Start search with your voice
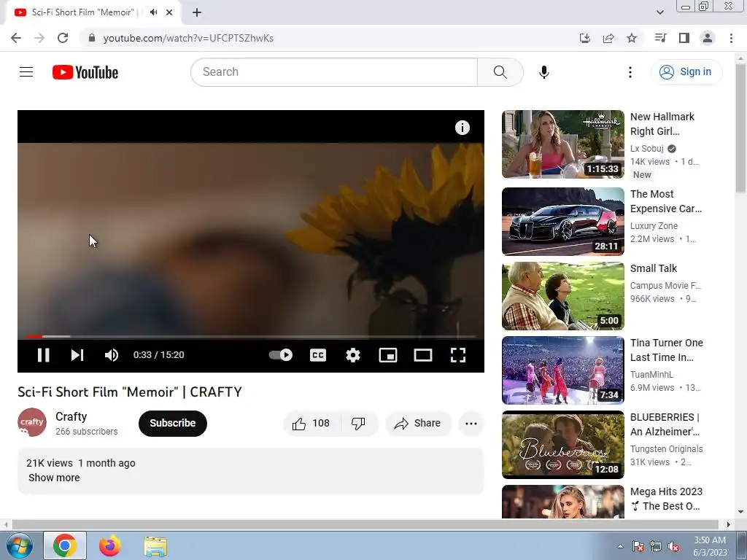This screenshot has width=747, height=560. click(544, 72)
